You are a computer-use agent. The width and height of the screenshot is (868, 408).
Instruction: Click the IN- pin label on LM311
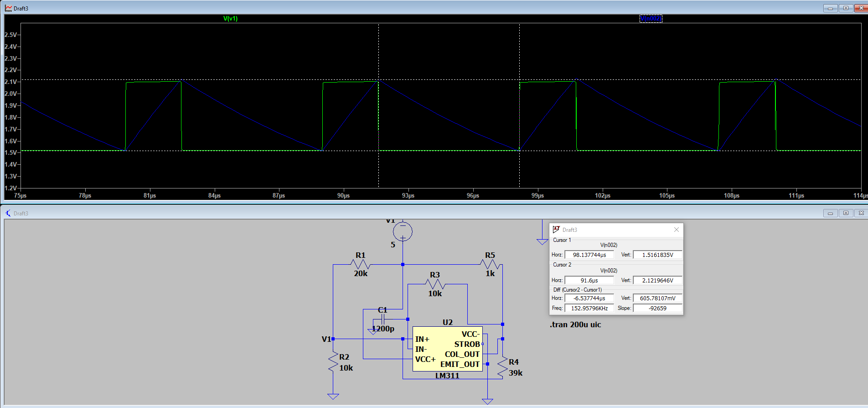pyautogui.click(x=421, y=349)
